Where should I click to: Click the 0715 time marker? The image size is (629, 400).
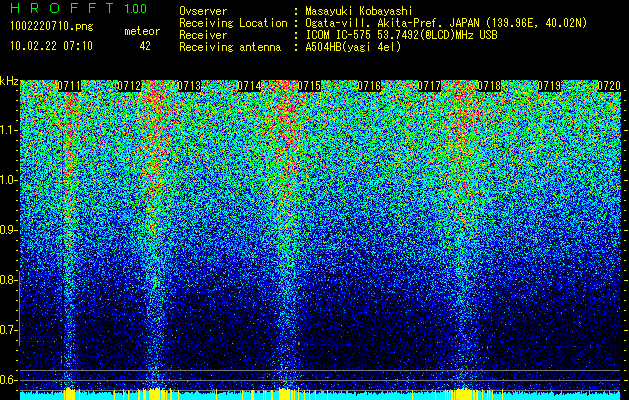(309, 86)
